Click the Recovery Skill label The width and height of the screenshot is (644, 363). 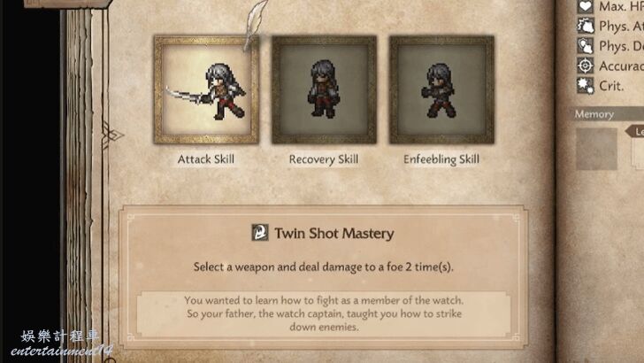click(324, 159)
